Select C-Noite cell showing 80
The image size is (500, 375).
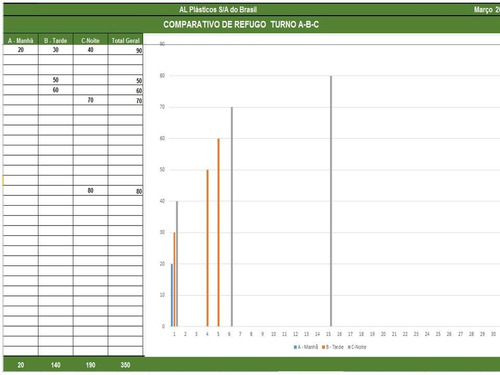(x=90, y=191)
